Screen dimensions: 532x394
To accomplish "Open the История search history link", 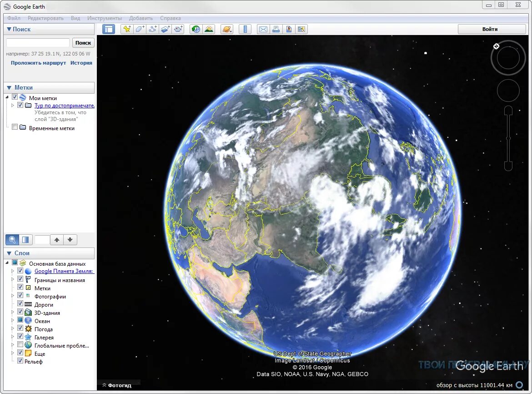I will tap(81, 63).
